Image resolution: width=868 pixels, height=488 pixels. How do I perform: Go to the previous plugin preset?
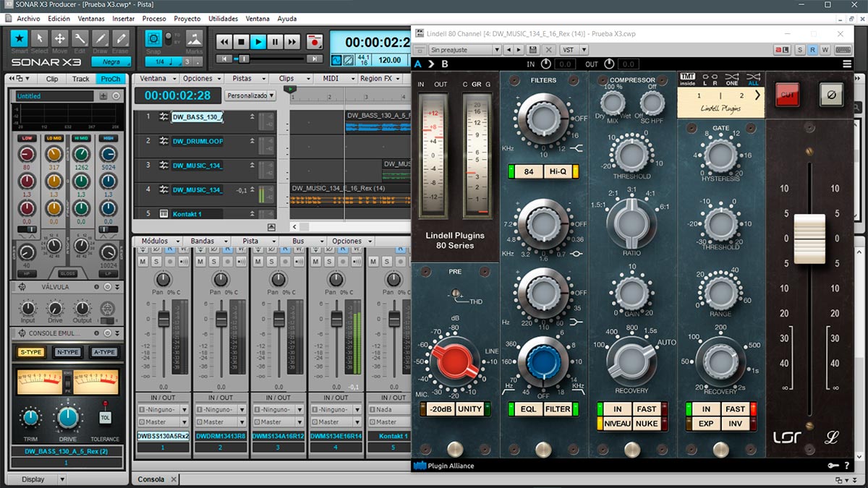tap(509, 50)
